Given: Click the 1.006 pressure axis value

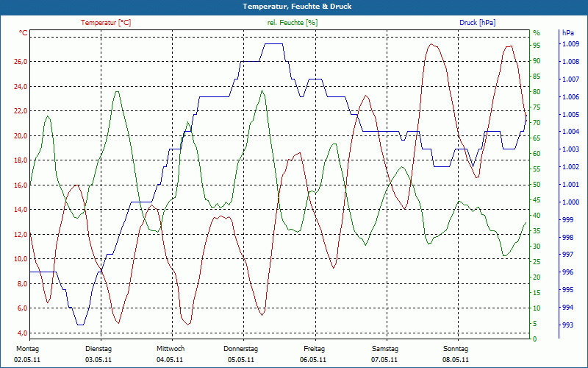Looking at the screenshot, I should coord(570,97).
